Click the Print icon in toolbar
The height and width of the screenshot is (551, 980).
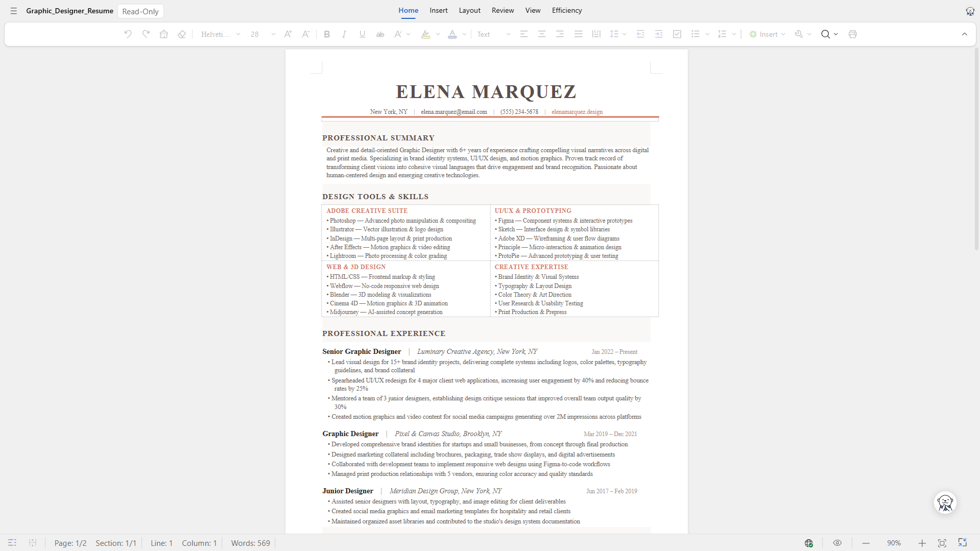pos(852,34)
